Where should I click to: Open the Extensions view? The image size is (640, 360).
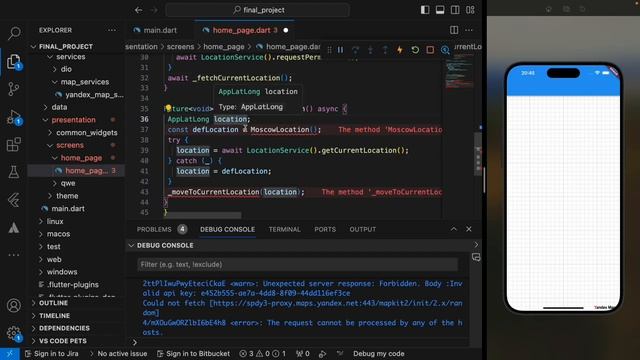click(x=14, y=144)
